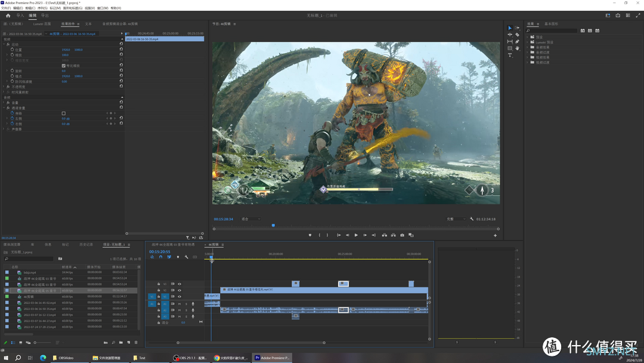Viewport: 644px width, 363px height.
Task: Toggle V2 track visibility eye
Action: [x=179, y=290]
